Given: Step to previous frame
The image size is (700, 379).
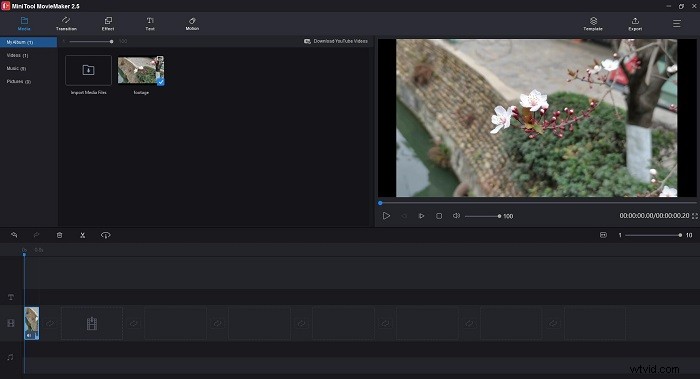Looking at the screenshot, I should click(404, 216).
